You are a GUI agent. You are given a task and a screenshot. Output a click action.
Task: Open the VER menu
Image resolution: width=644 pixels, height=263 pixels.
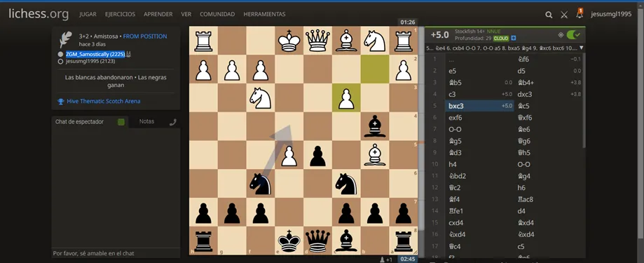[186, 14]
